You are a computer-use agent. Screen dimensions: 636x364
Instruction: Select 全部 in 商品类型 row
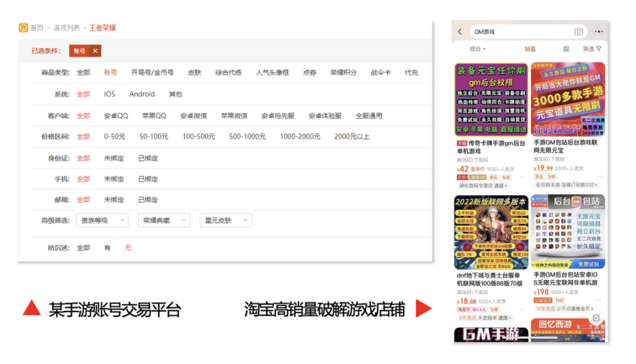[84, 72]
